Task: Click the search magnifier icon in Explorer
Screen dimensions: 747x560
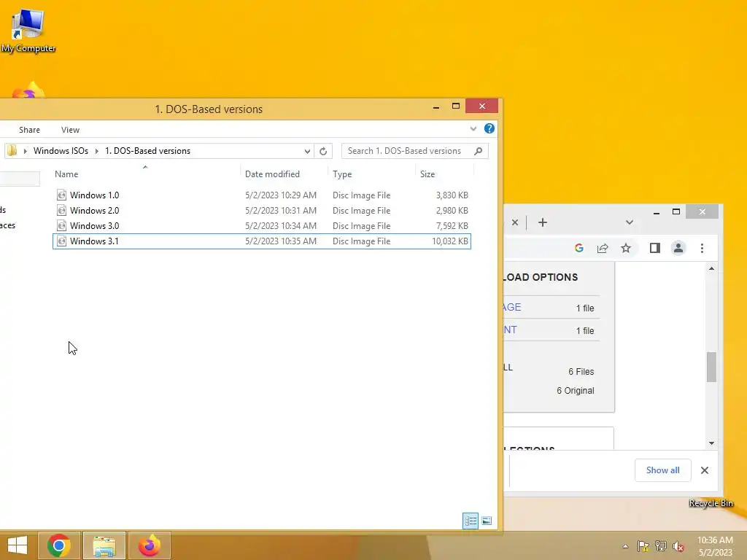Action: [479, 151]
